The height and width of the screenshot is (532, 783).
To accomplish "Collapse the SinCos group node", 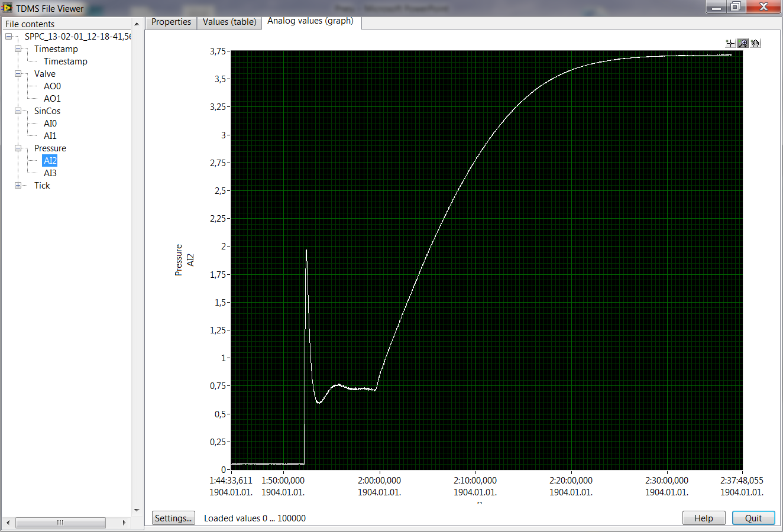I will point(18,111).
